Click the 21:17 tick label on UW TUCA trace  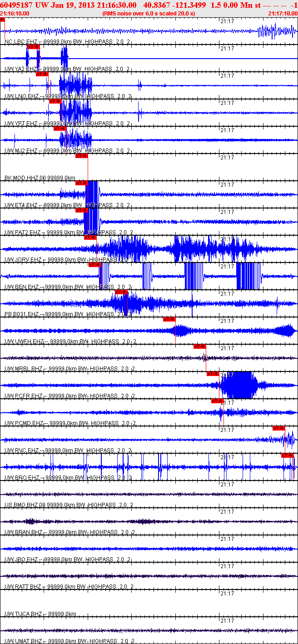click(x=227, y=594)
